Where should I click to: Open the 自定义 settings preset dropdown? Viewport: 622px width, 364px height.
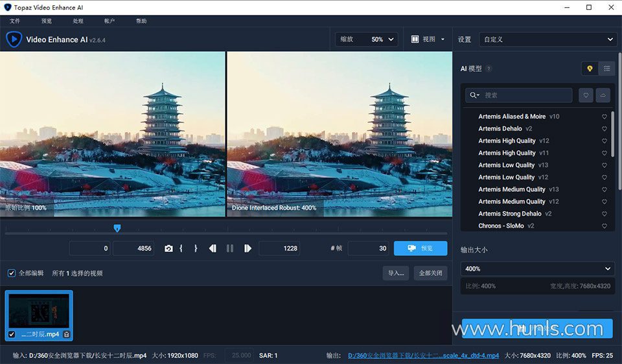(547, 40)
